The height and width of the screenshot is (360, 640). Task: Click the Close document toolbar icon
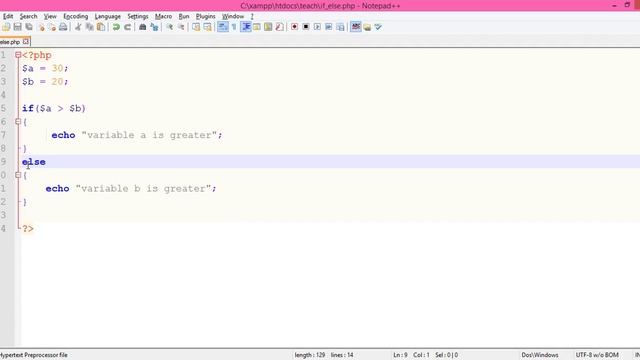41,27
